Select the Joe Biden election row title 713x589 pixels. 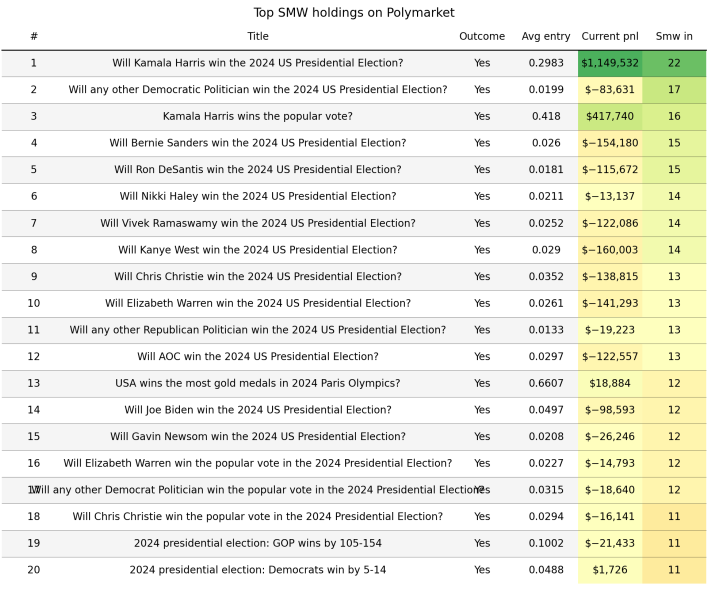pos(258,410)
